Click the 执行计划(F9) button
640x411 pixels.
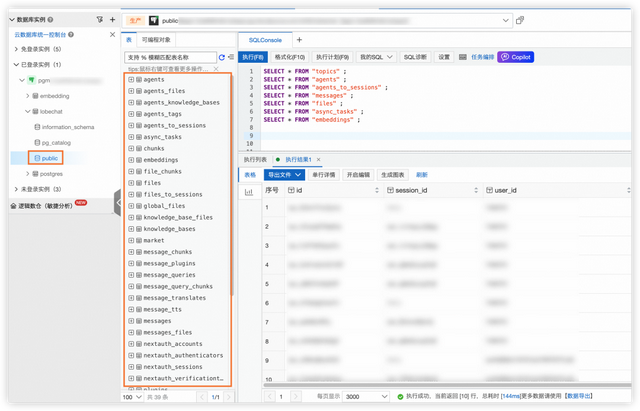click(x=332, y=57)
